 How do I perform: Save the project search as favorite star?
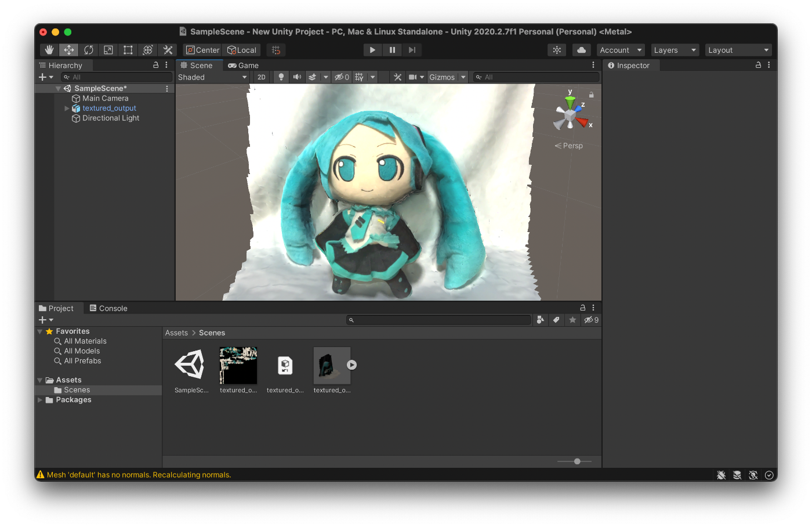(572, 320)
